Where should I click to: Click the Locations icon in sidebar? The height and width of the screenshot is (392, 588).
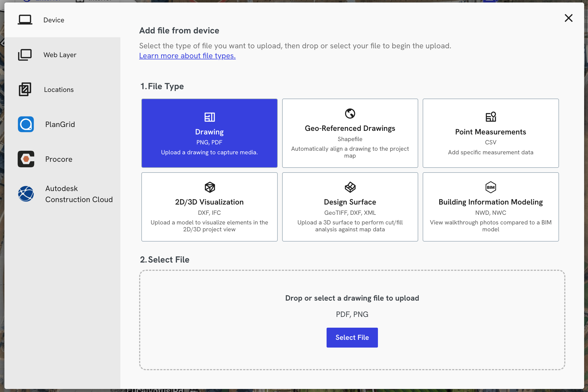25,89
